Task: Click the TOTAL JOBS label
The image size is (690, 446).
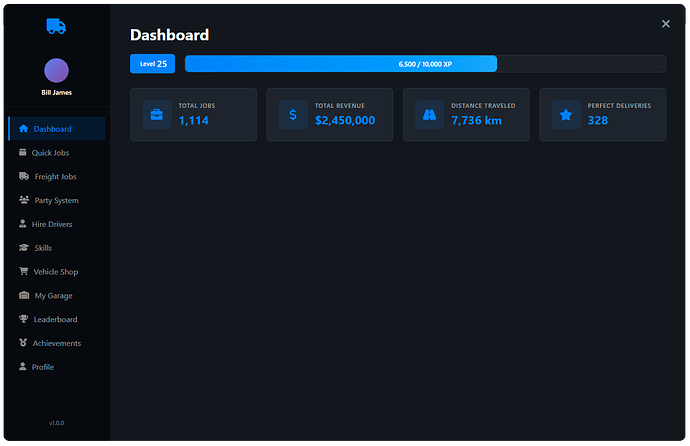Action: pos(197,106)
